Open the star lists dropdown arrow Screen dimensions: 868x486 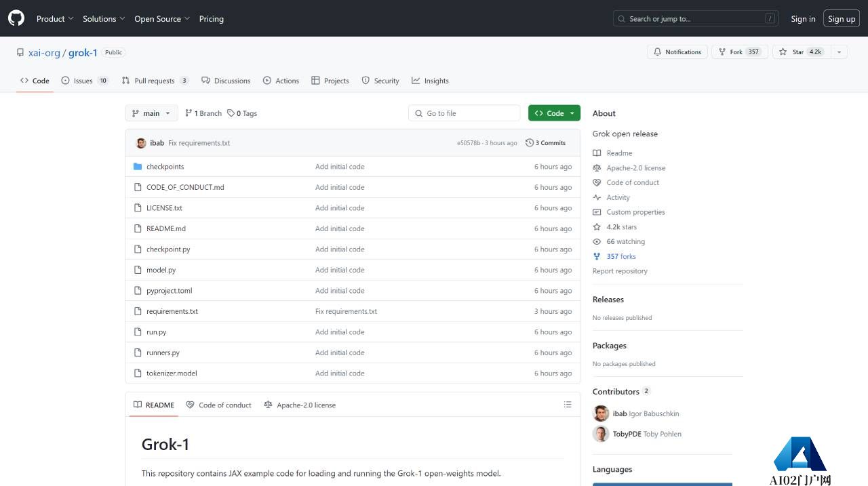(839, 52)
